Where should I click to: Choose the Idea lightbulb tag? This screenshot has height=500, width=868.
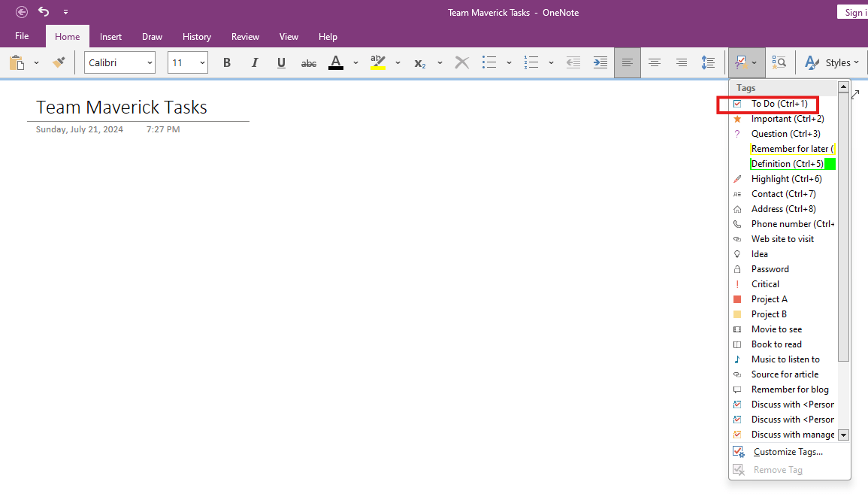click(x=783, y=253)
